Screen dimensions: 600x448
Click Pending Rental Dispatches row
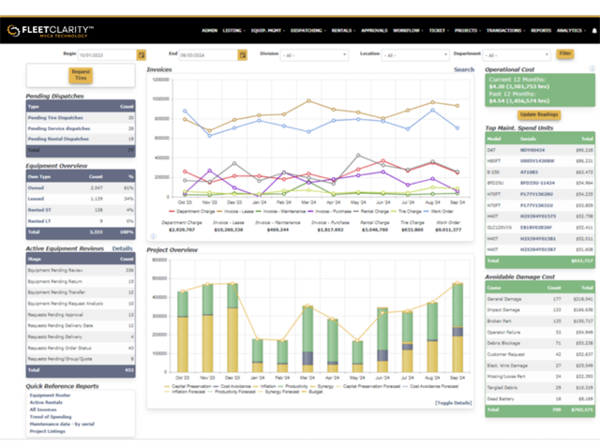(x=80, y=139)
